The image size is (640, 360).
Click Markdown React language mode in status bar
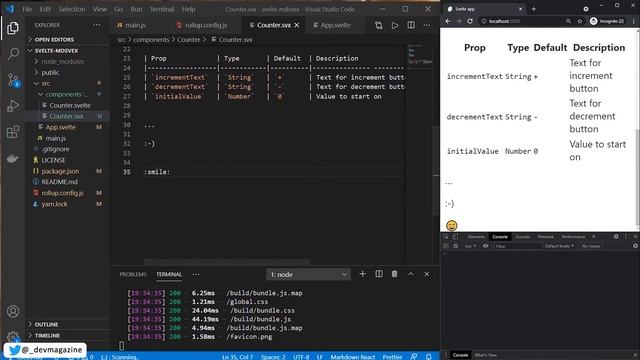353,357
